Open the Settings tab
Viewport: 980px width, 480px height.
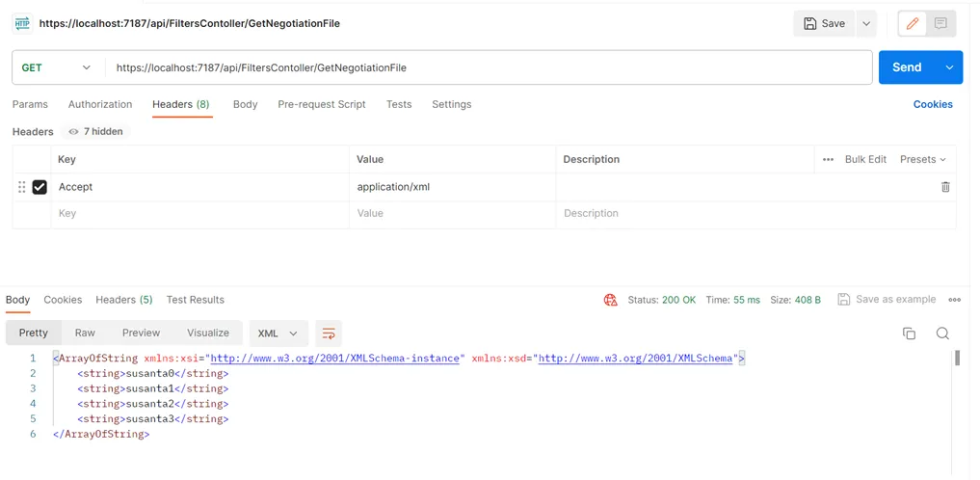451,104
